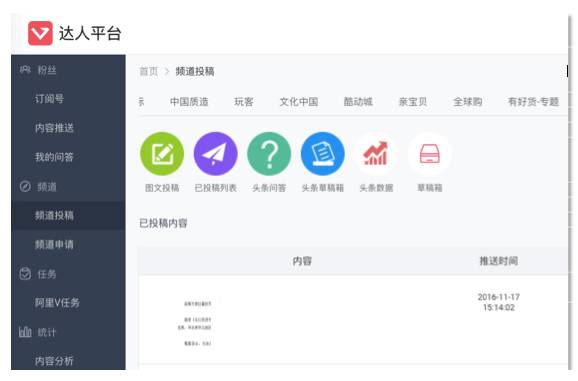
Task: Open 阿里V任务 sidebar entry
Action: (x=57, y=303)
